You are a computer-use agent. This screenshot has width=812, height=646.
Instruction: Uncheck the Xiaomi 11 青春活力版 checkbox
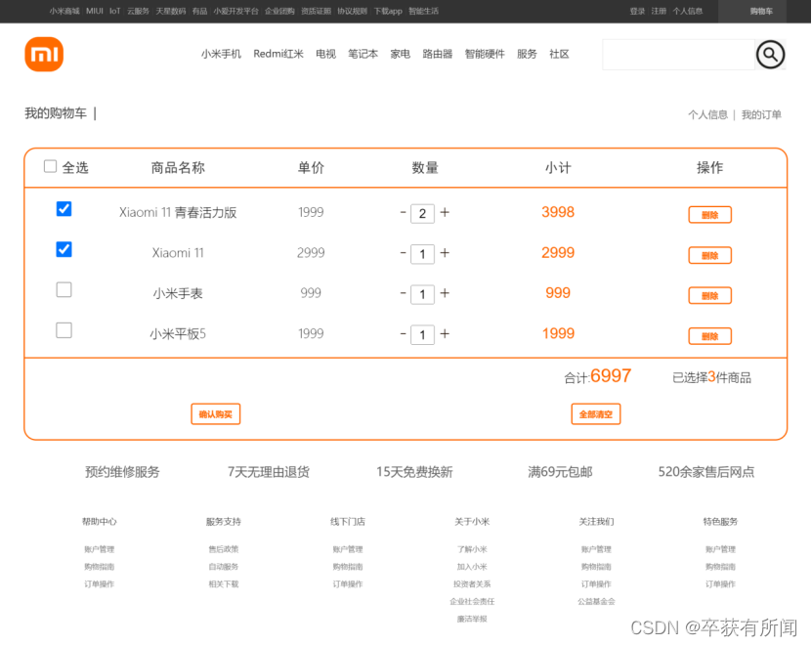click(64, 209)
